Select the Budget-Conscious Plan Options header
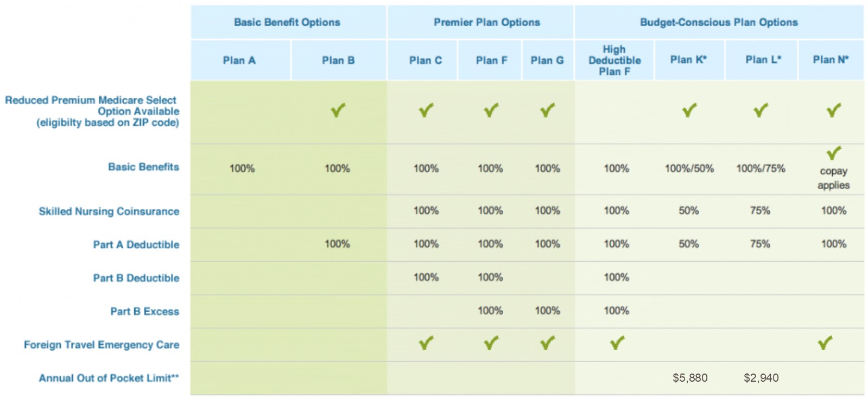This screenshot has width=868, height=398. tap(719, 22)
